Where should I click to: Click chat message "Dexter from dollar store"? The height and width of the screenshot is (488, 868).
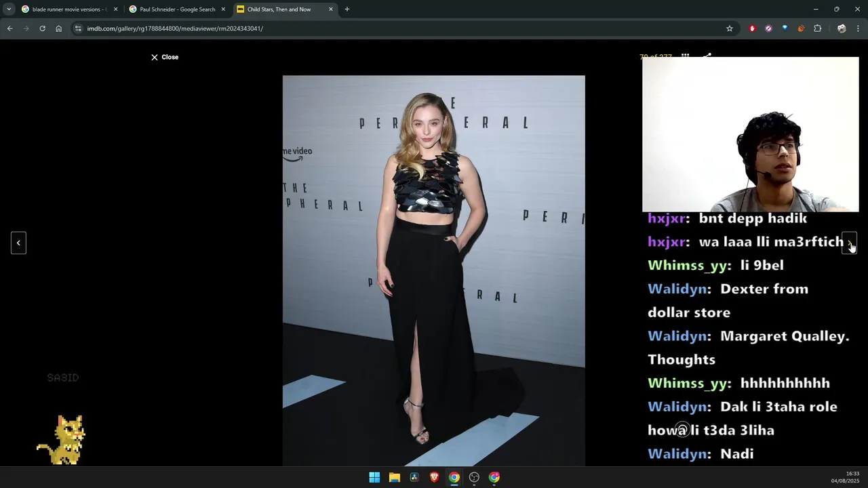click(x=728, y=300)
